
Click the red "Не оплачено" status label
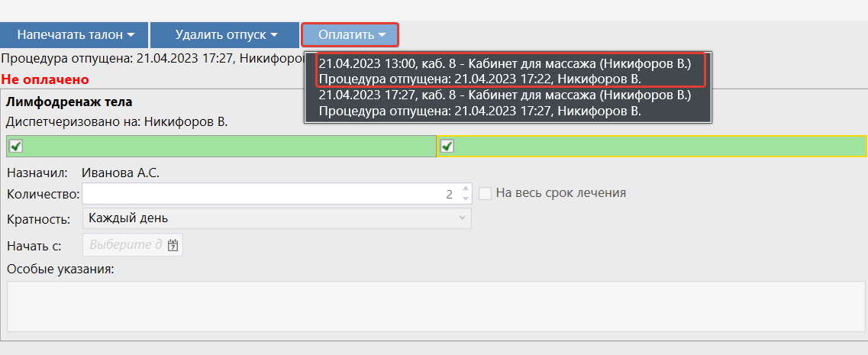(x=45, y=79)
